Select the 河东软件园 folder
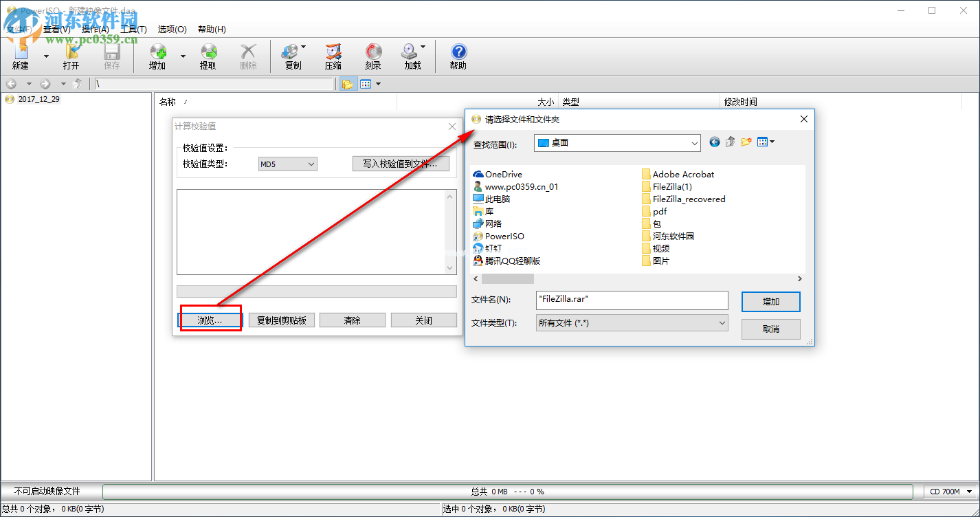The height and width of the screenshot is (517, 980). tap(667, 236)
